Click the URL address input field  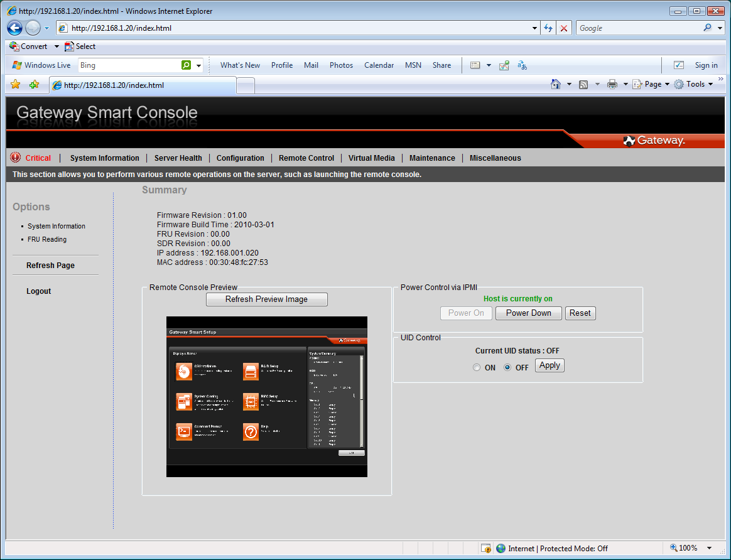(x=298, y=28)
